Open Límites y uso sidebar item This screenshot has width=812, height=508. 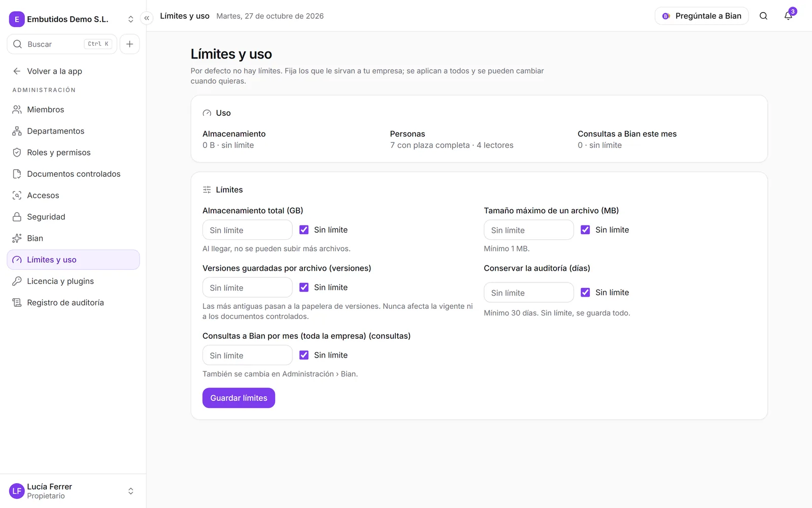click(x=73, y=260)
